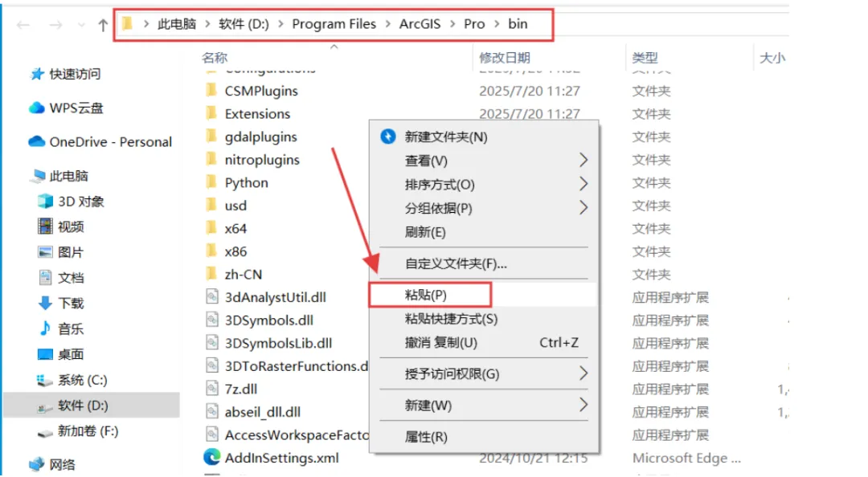868x477 pixels.
Task: Open 下载 arrow icon in sidebar
Action: coord(45,304)
